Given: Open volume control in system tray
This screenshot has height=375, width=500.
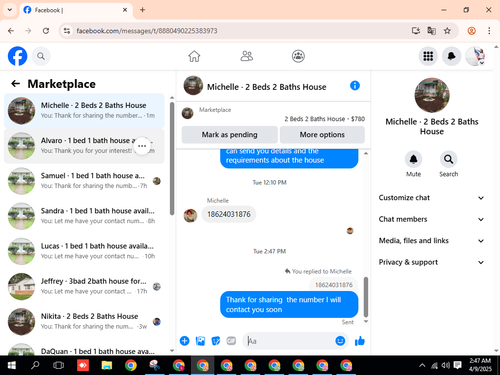Looking at the screenshot, I should coord(446,365).
